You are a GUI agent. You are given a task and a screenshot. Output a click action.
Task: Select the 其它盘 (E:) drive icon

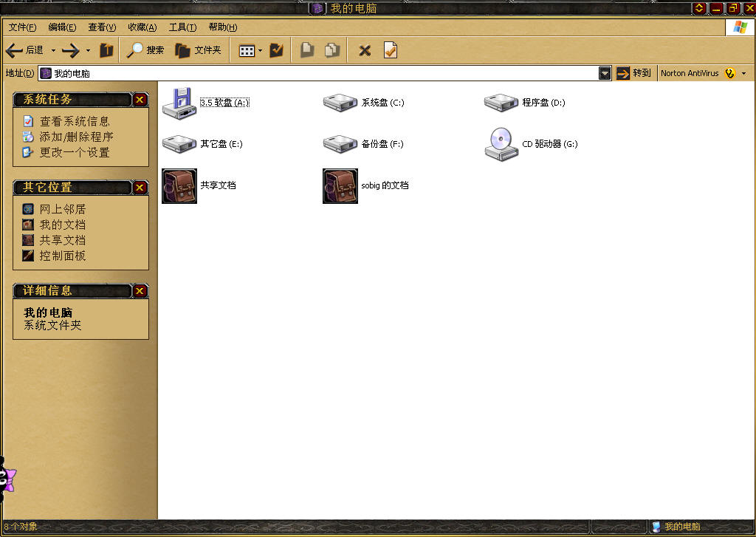(x=179, y=144)
